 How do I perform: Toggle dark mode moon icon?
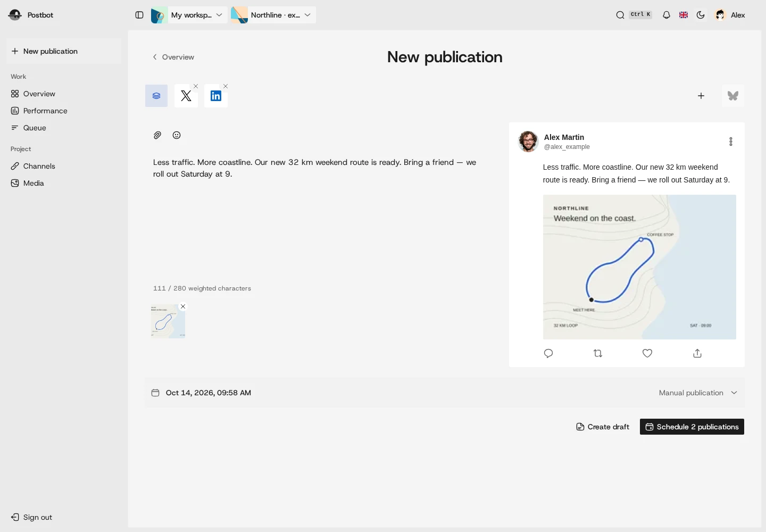pyautogui.click(x=701, y=15)
